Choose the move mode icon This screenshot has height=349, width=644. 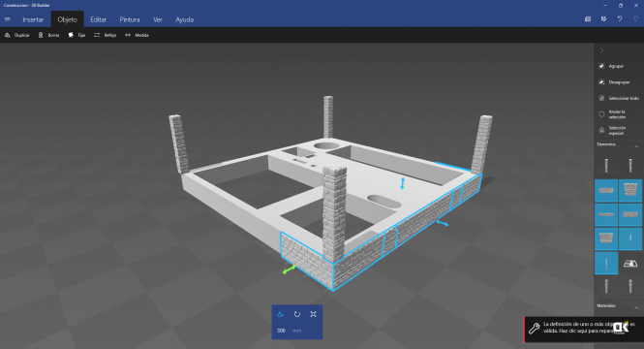coord(281,314)
